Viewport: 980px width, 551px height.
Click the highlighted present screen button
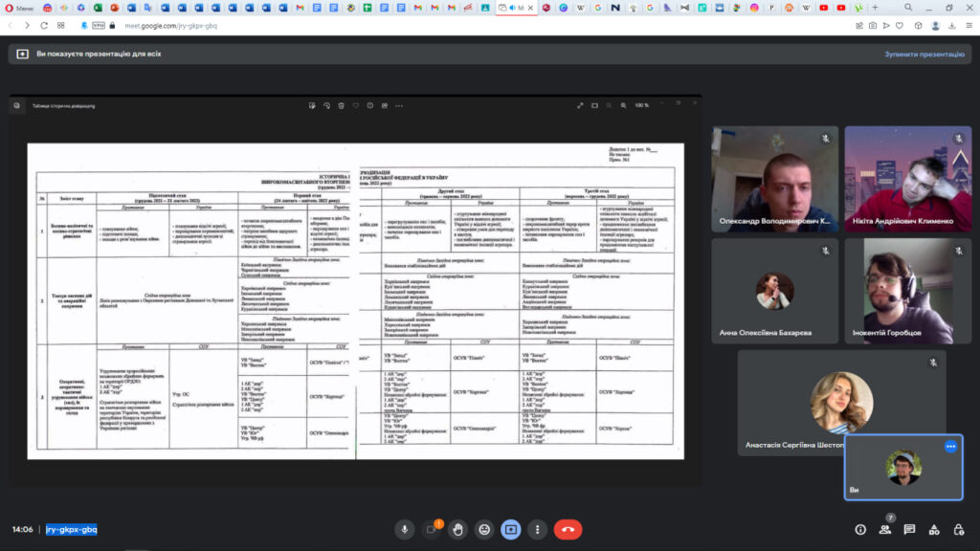point(511,529)
